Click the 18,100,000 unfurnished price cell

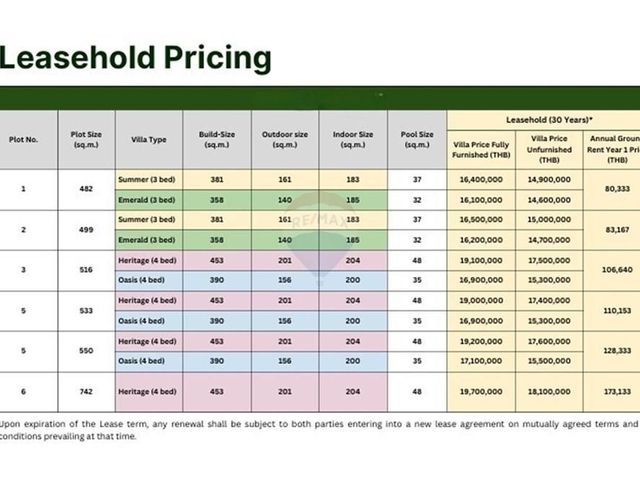549,392
